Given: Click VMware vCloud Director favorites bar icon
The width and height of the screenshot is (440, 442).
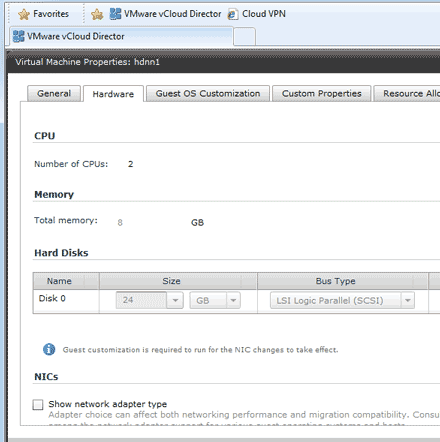Looking at the screenshot, I should (x=115, y=14).
